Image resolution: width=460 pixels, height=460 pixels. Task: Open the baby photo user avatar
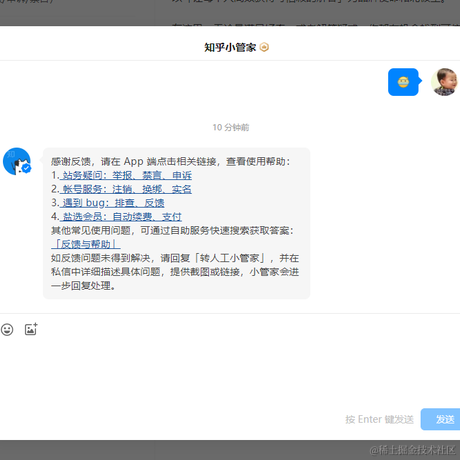click(x=444, y=82)
